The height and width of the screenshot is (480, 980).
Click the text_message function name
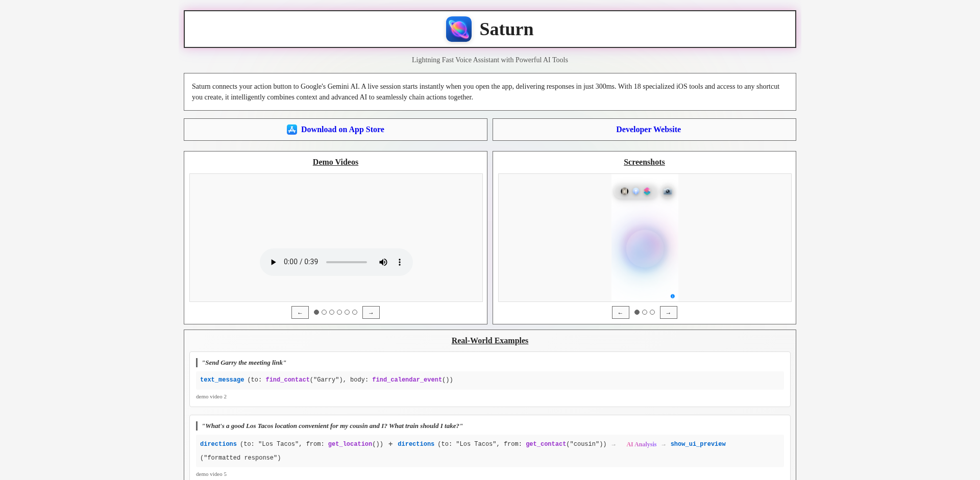(222, 380)
